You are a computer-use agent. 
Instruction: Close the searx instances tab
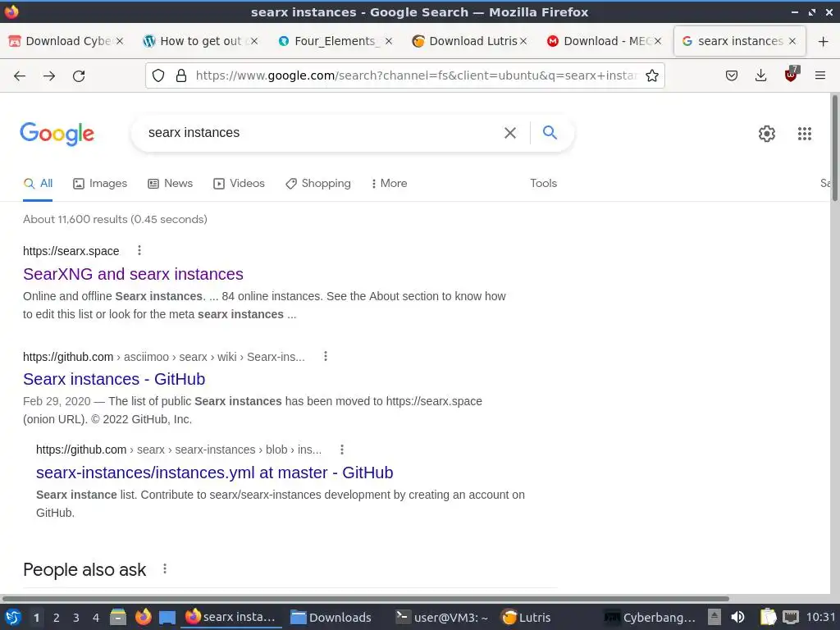pyautogui.click(x=792, y=41)
